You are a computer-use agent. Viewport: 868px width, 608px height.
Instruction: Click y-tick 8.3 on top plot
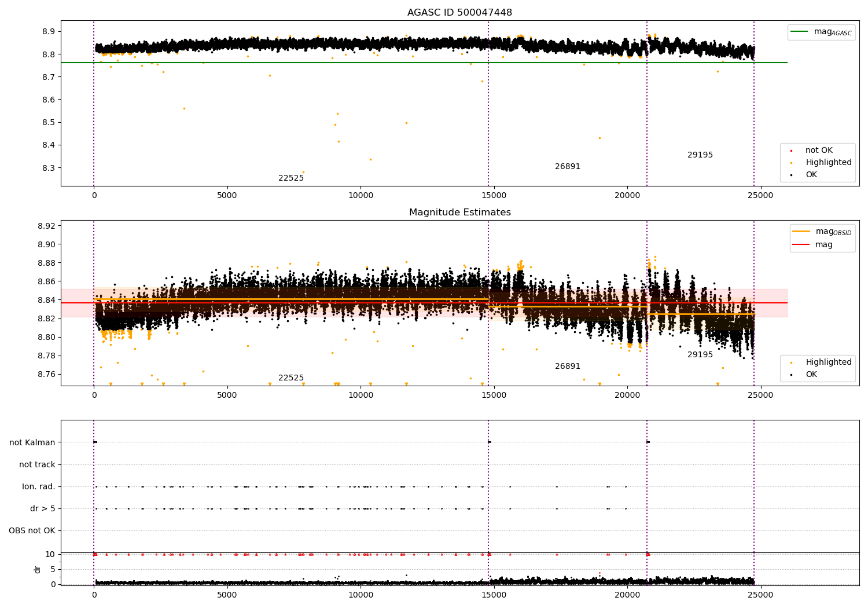pos(49,168)
